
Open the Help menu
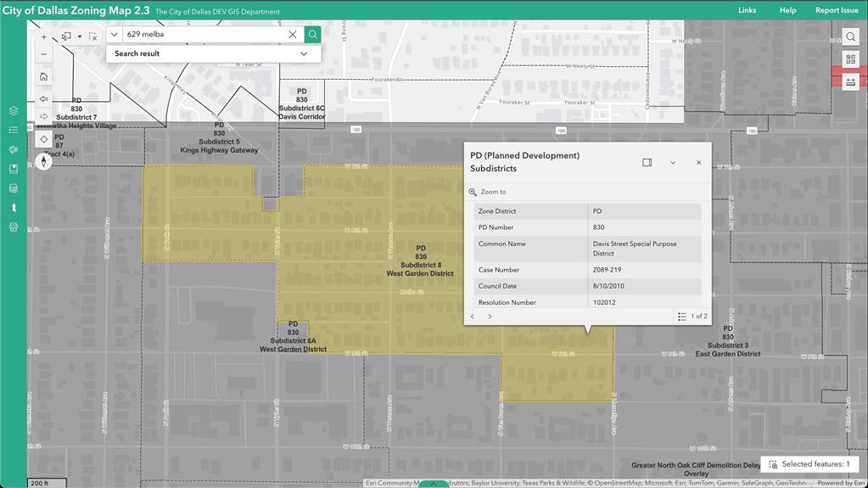coord(787,10)
